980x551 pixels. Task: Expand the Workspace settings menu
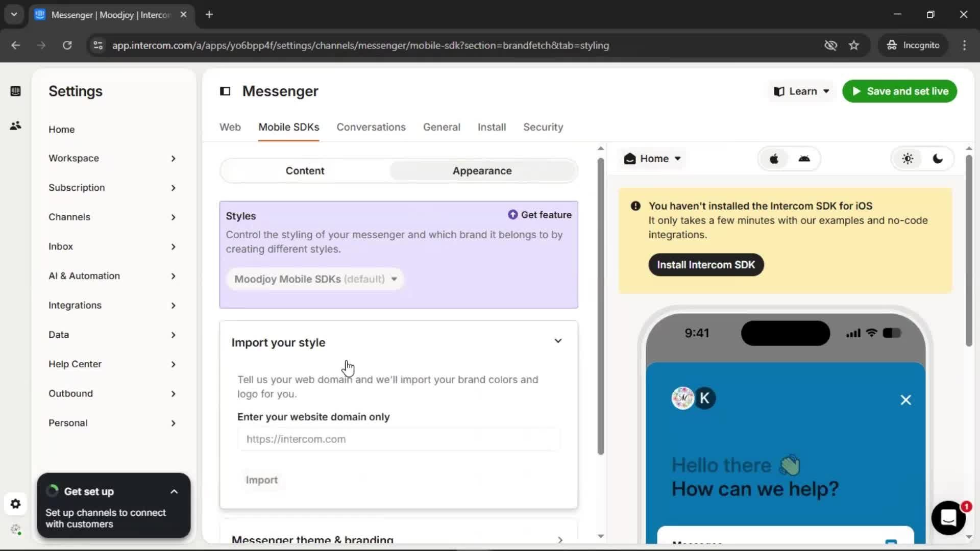(x=112, y=158)
